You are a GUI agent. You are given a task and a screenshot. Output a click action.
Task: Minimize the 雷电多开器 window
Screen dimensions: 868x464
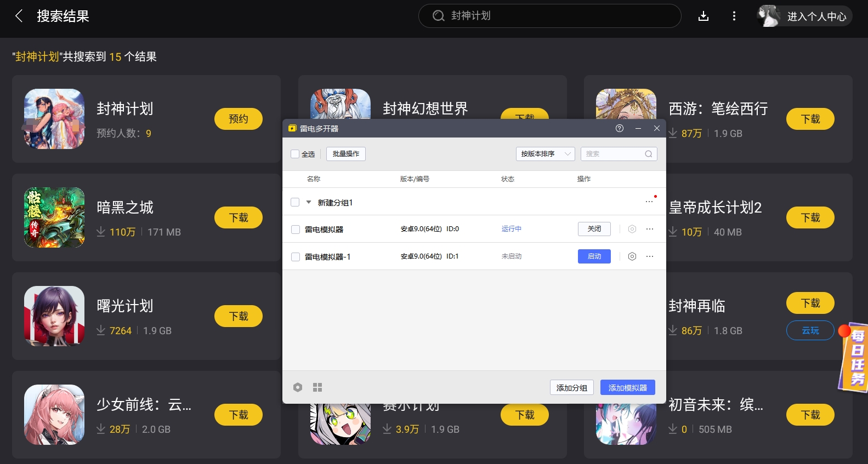(638, 128)
